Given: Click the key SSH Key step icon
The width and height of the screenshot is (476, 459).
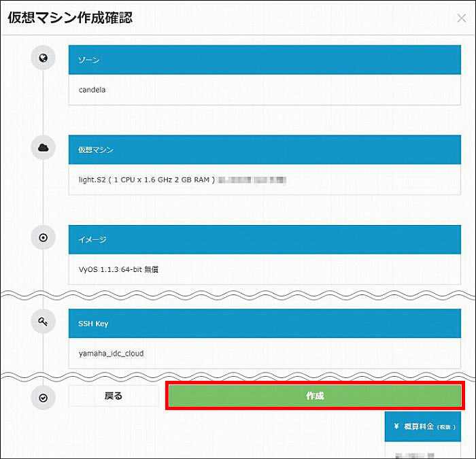Looking at the screenshot, I should [43, 321].
